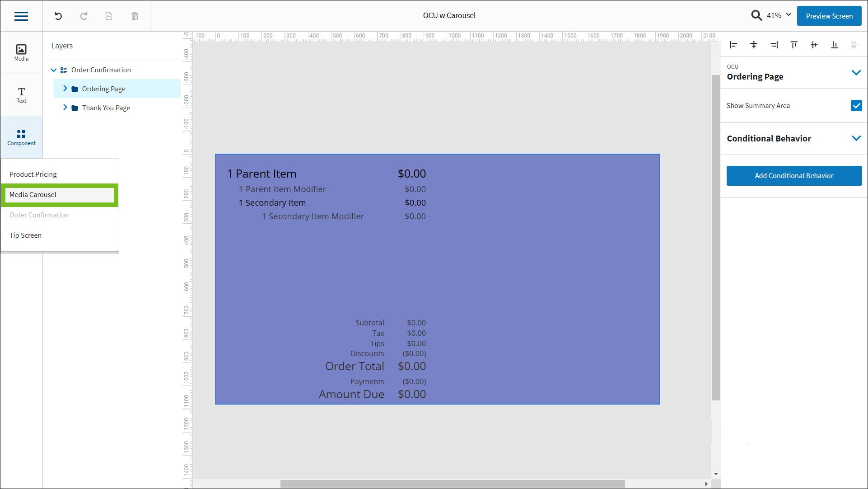This screenshot has height=489, width=868.
Task: Choose Media Carousel from component menu
Action: click(33, 195)
